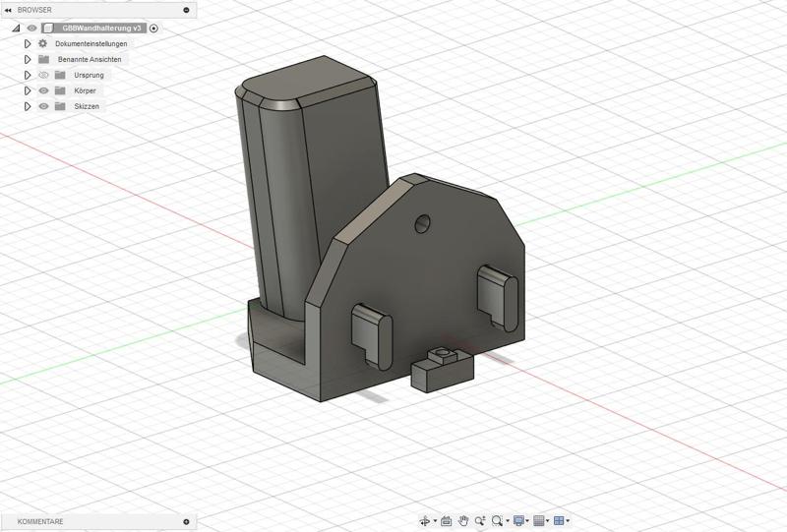The height and width of the screenshot is (532, 787).
Task: Show the hidden Ursprung folder
Action: tap(43, 76)
